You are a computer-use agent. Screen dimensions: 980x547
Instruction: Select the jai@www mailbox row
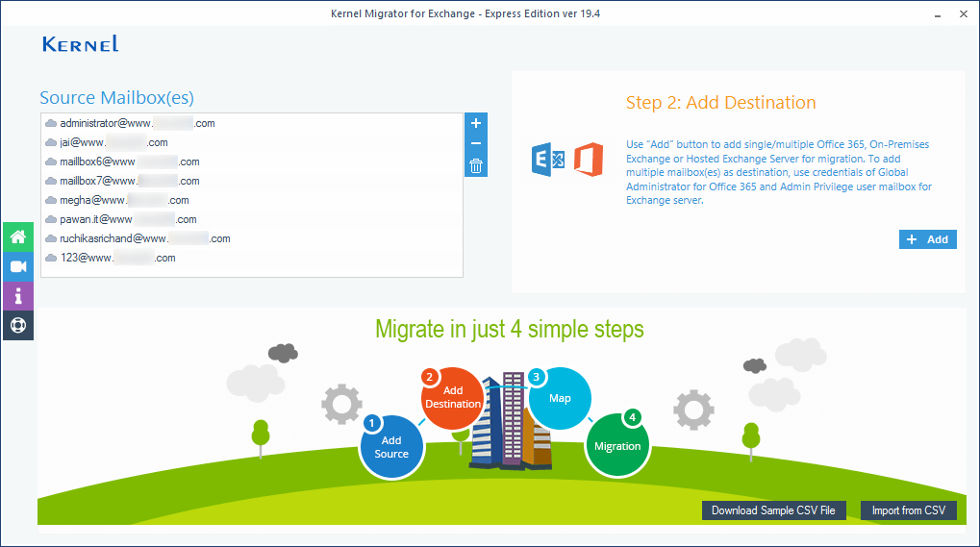point(251,142)
